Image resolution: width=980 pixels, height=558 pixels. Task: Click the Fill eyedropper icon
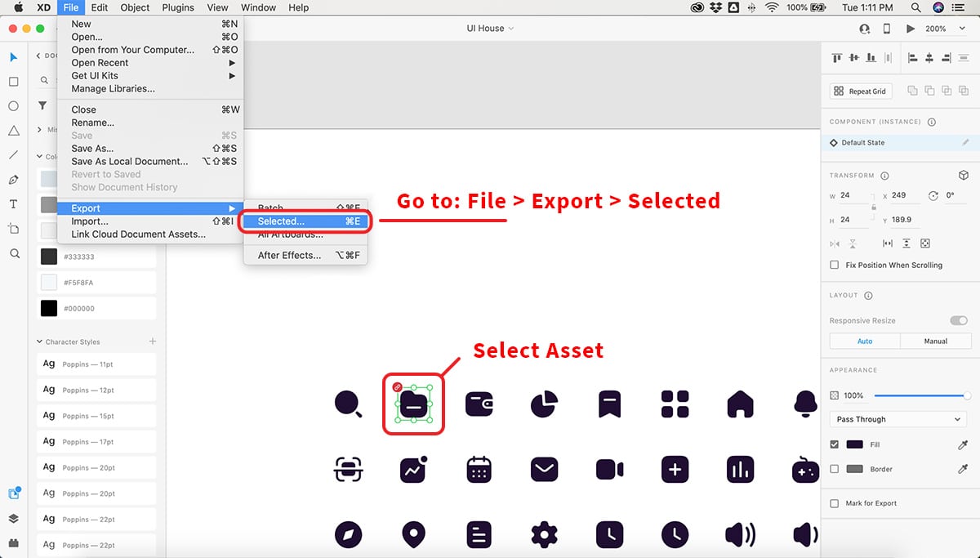coord(963,445)
